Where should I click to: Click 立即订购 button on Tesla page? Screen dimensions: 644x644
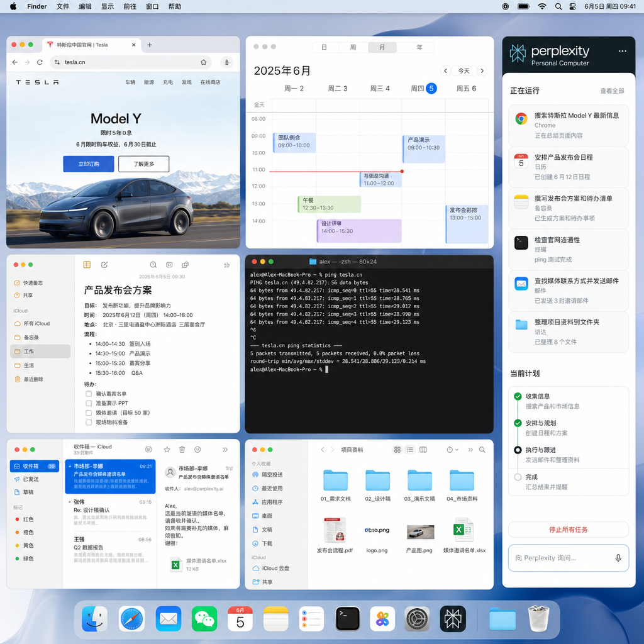(x=89, y=164)
